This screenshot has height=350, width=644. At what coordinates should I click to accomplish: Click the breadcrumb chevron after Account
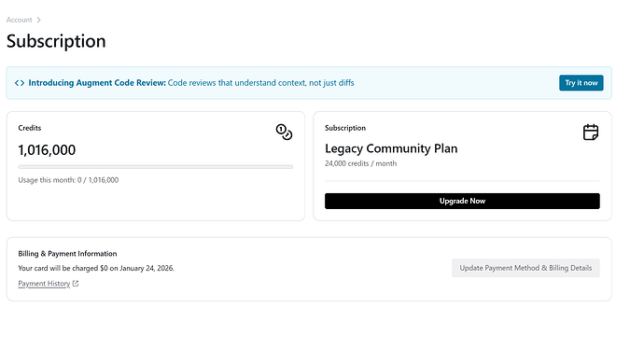38,20
